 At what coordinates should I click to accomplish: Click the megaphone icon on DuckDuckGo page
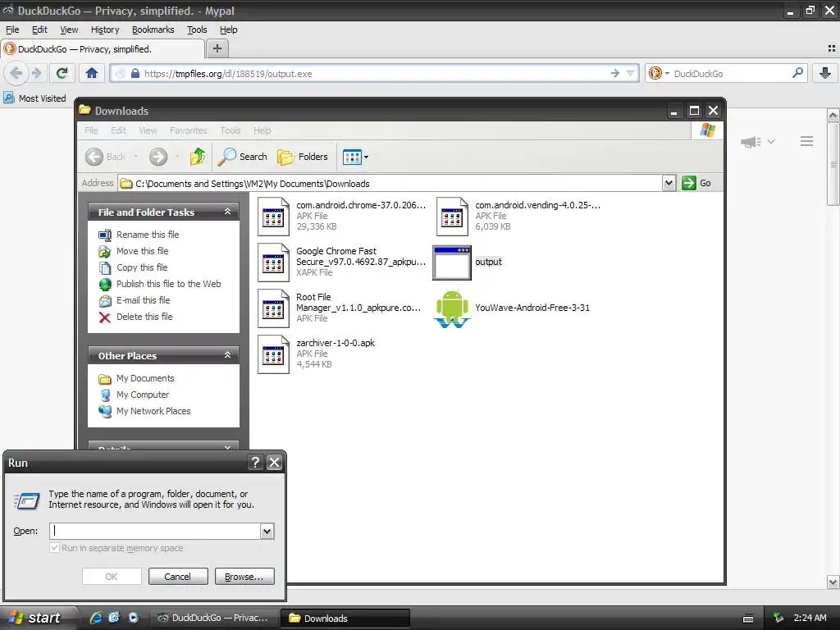coord(751,141)
